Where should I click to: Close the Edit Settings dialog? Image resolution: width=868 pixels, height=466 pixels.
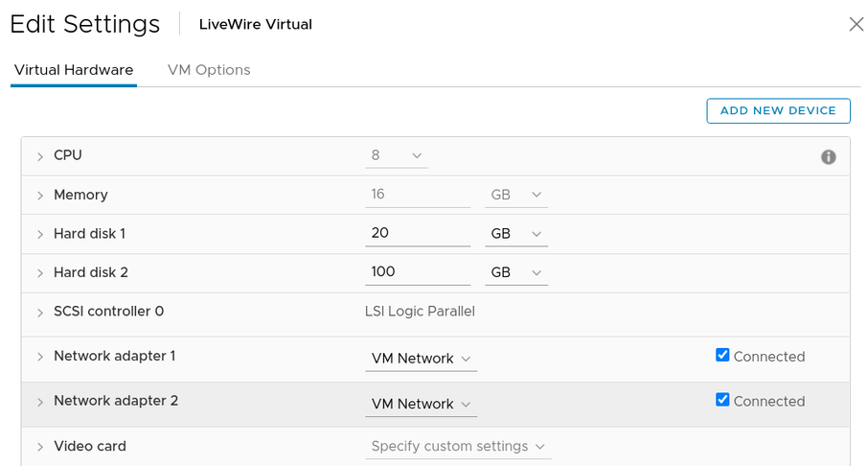tap(856, 24)
